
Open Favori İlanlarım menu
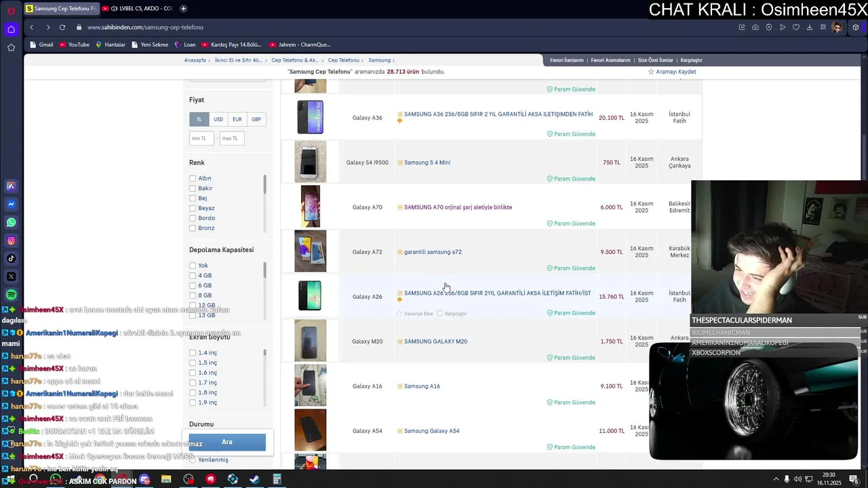click(566, 60)
